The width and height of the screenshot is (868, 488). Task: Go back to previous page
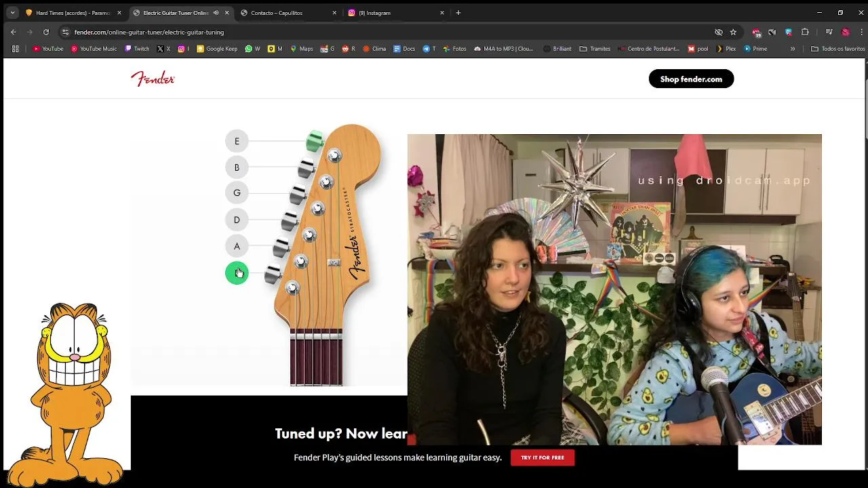(x=14, y=32)
